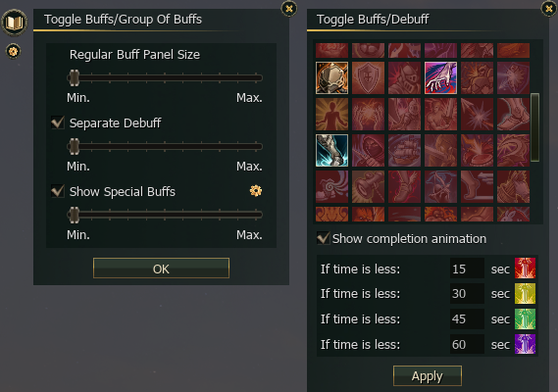Open Special Buffs gear settings
This screenshot has height=392, width=558.
point(256,191)
